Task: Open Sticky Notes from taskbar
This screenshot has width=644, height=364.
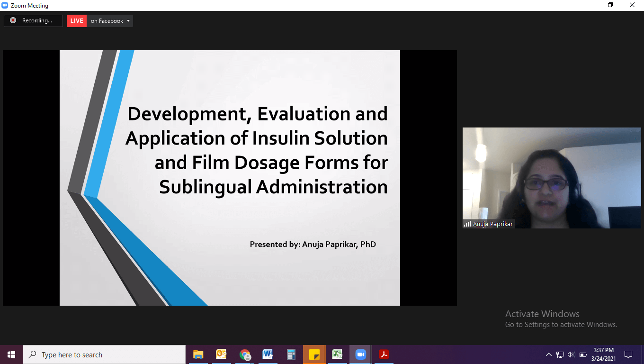Action: [x=314, y=355]
